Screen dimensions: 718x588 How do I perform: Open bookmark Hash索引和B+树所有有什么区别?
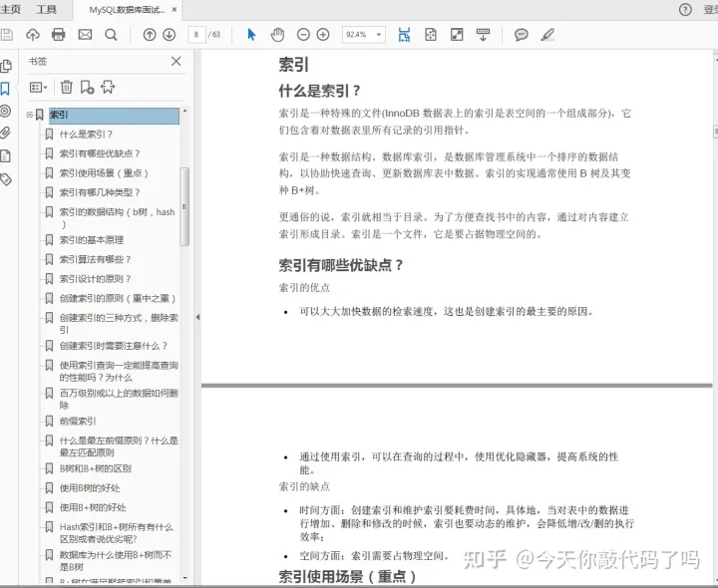(x=117, y=532)
